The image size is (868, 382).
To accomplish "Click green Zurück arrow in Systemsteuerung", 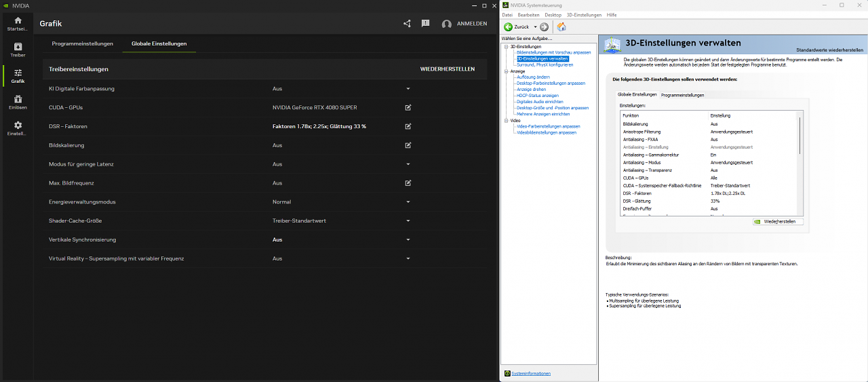I will pyautogui.click(x=509, y=26).
